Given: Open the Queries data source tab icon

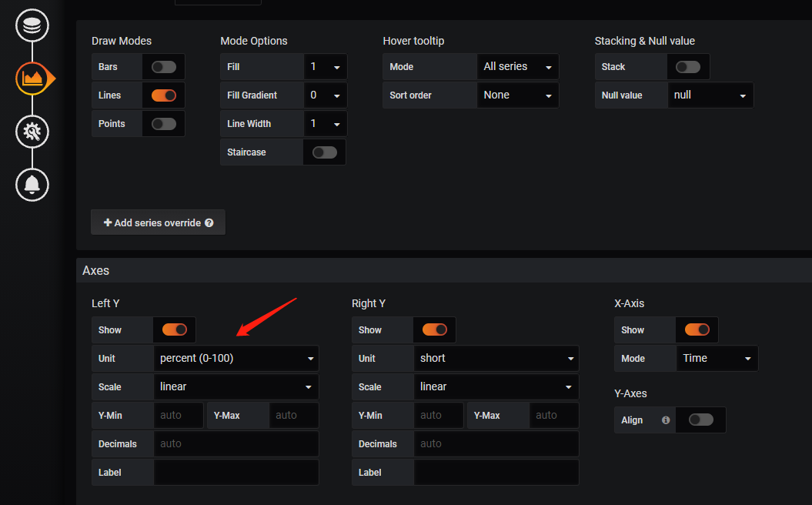Looking at the screenshot, I should [32, 26].
